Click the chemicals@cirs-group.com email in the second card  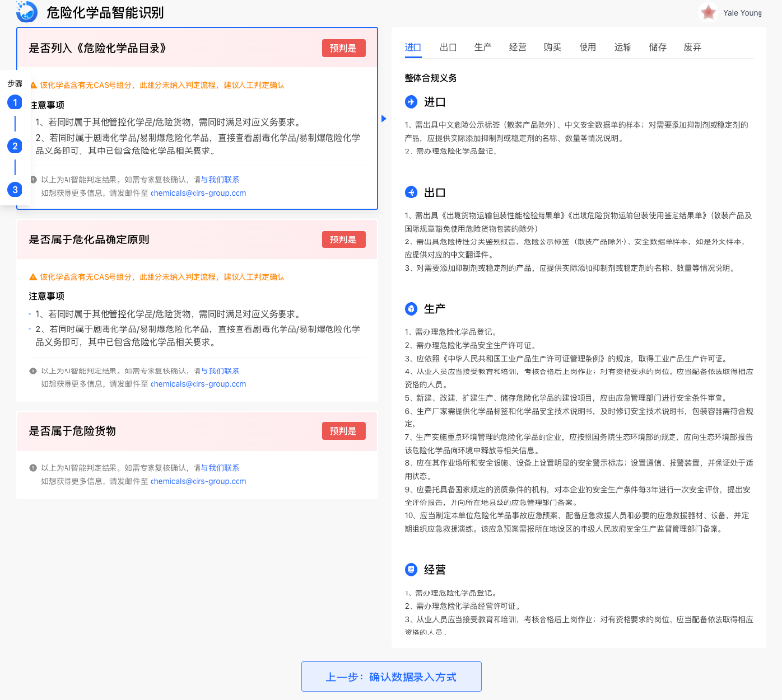coord(197,384)
